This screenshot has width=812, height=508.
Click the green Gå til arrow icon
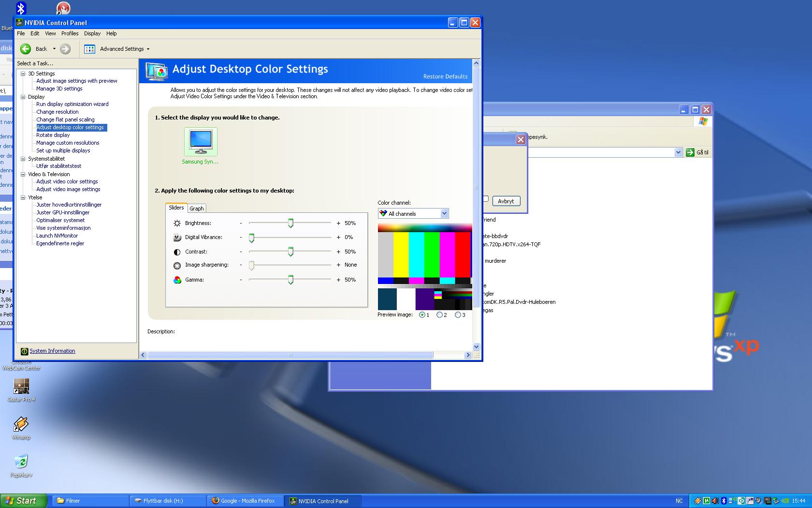690,152
